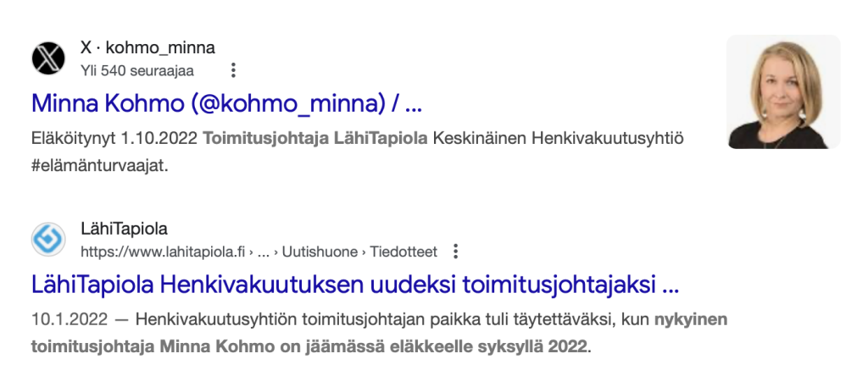Select the Tiedotteet breadcrumb segment
The height and width of the screenshot is (387, 868).
pos(403,252)
